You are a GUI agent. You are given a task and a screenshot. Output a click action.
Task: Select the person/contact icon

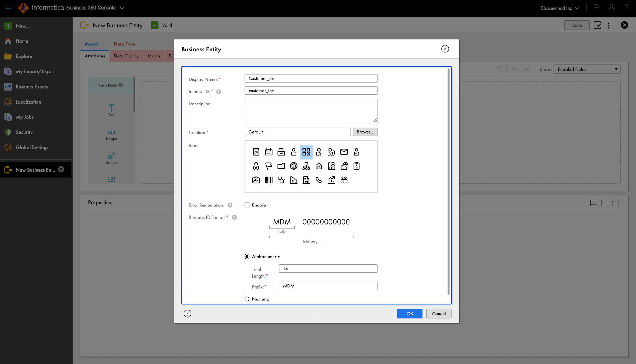pos(294,152)
